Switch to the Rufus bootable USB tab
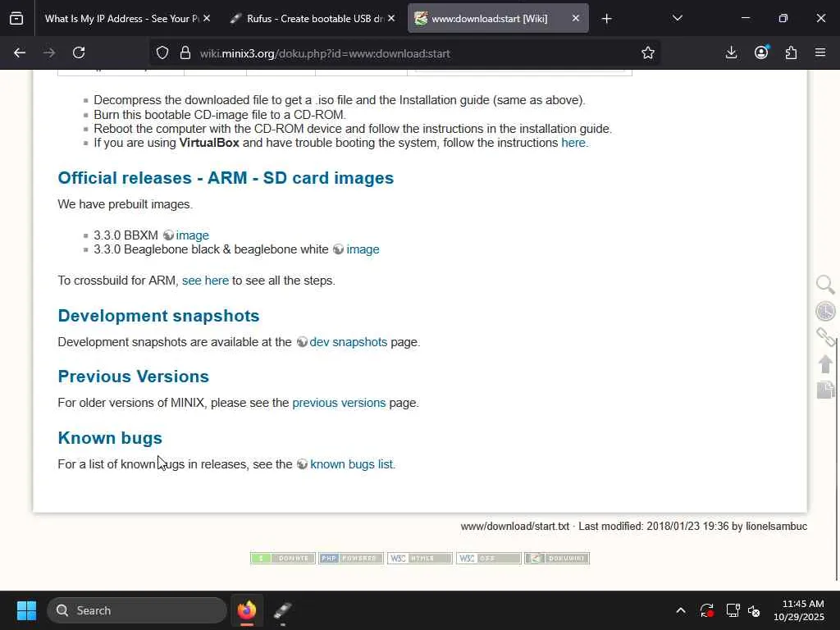Viewport: 840px width, 630px height. (x=313, y=19)
